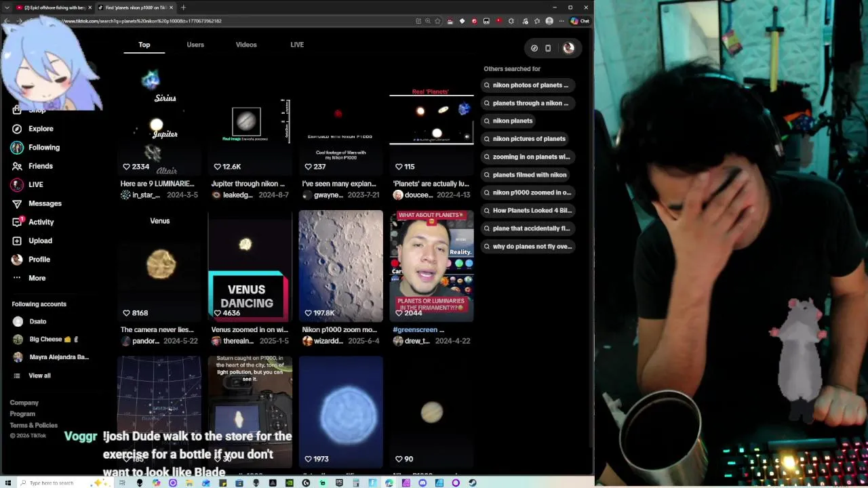The image size is (868, 488).
Task: Open the moon surface Nikon p1000 zoom video
Action: [x=341, y=266]
